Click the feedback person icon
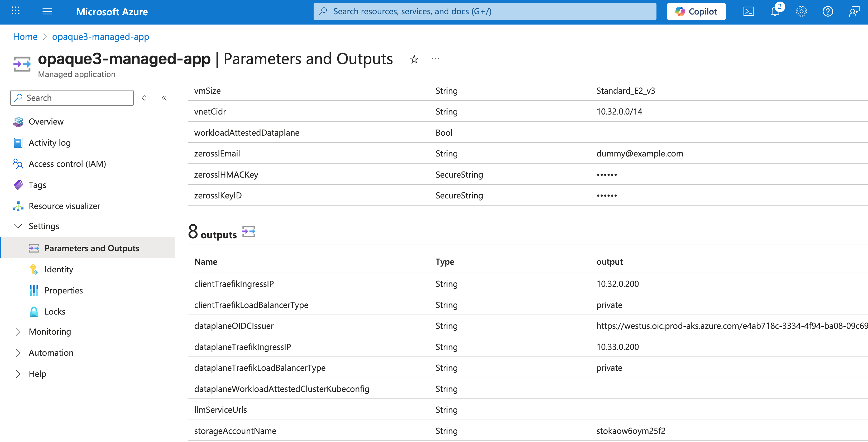This screenshot has width=868, height=442. point(854,11)
